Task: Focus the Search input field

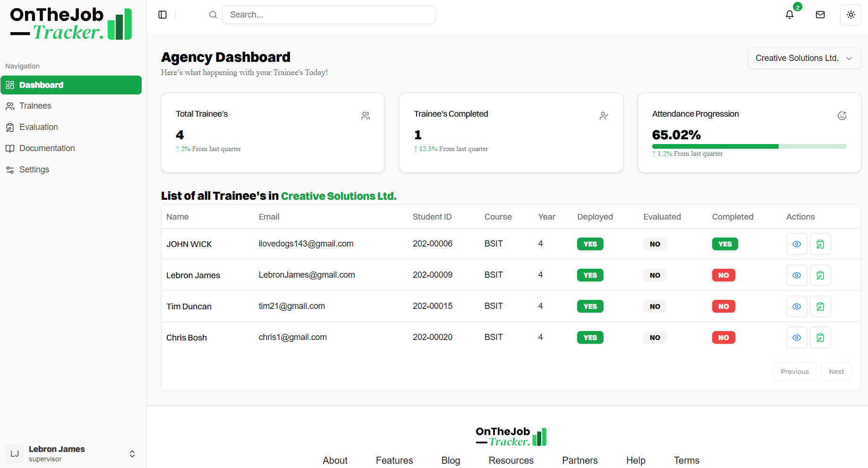Action: [x=329, y=15]
